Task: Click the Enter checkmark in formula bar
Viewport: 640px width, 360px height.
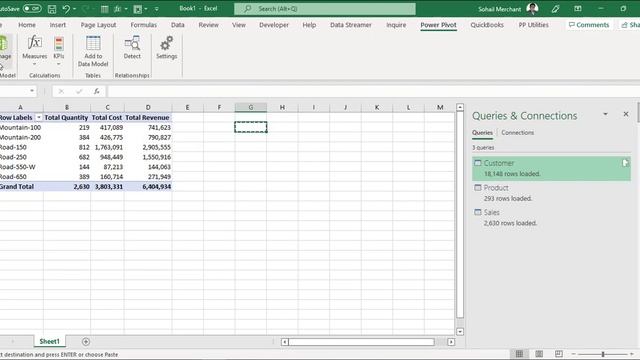Action: 79,91
